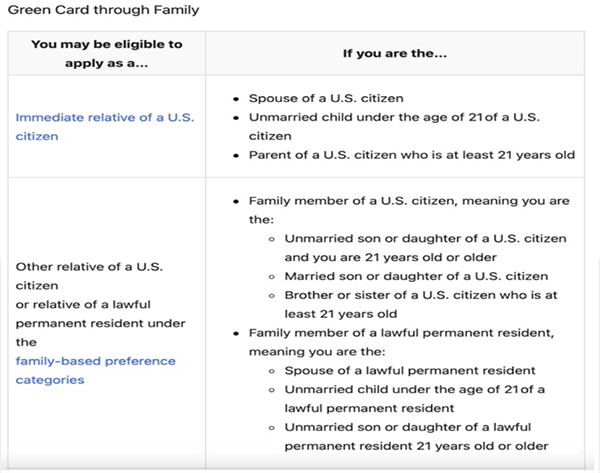Click the 'You may be eligible to apply as a...' header

click(x=107, y=54)
